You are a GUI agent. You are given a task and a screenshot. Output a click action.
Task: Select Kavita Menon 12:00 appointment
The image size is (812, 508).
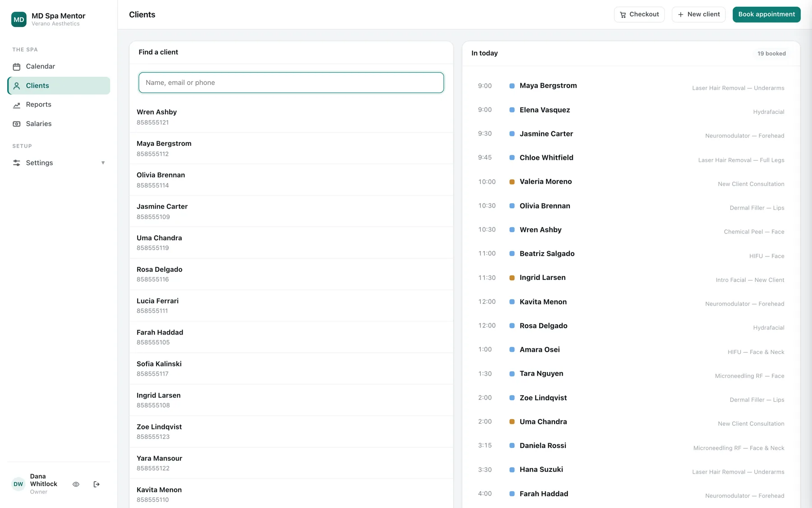631,302
